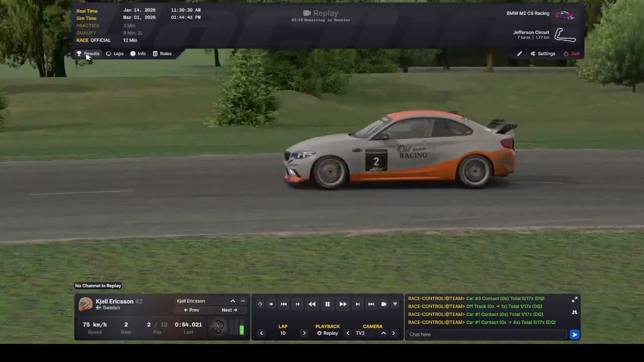Go to next lap with right chevron
This screenshot has height=362, width=644.
point(304,333)
